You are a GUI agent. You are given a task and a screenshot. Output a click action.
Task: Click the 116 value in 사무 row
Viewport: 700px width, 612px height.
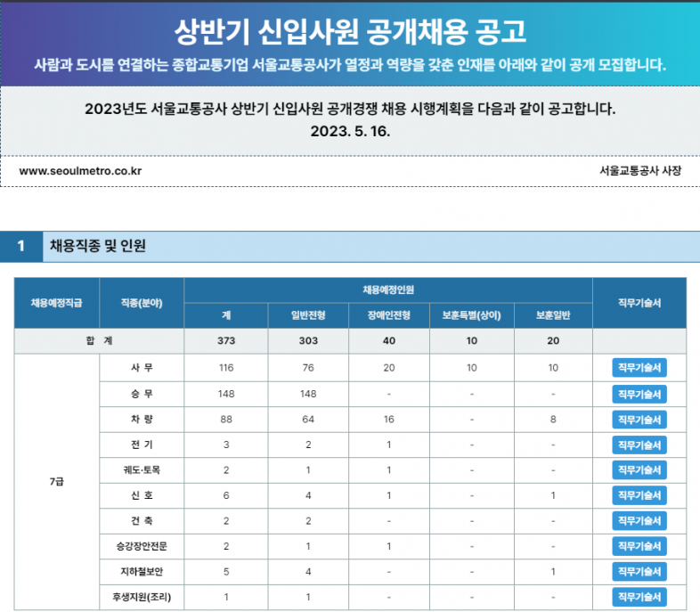226,368
